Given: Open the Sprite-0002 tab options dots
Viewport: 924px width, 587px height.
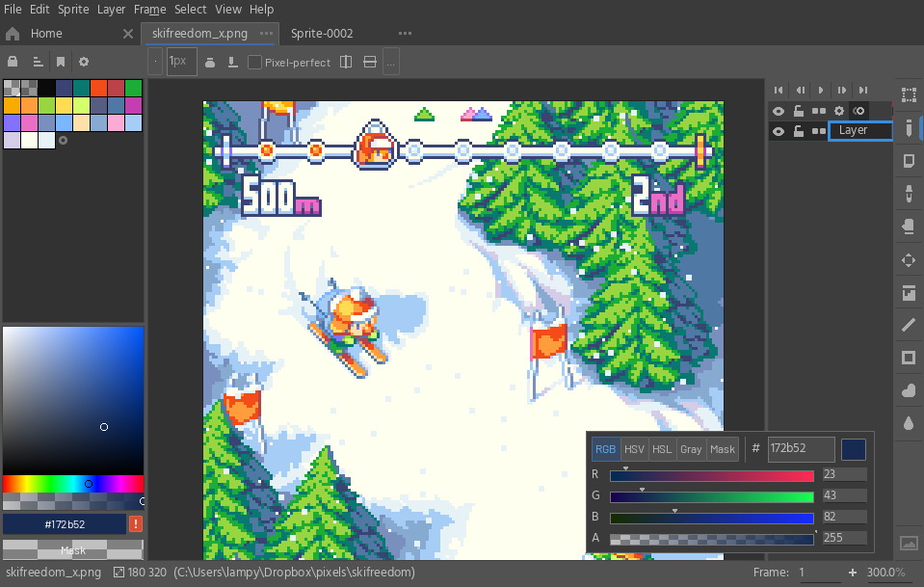Looking at the screenshot, I should [405, 34].
